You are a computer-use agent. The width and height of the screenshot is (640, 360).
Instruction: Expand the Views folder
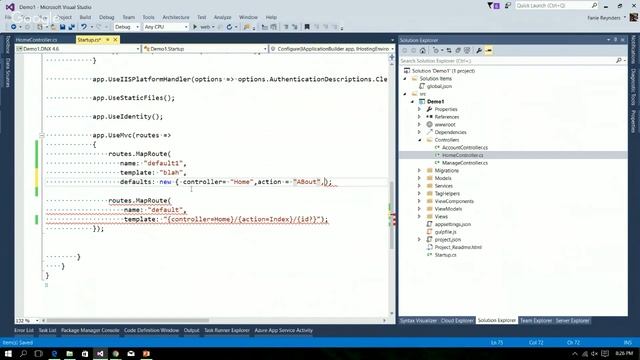tap(419, 217)
